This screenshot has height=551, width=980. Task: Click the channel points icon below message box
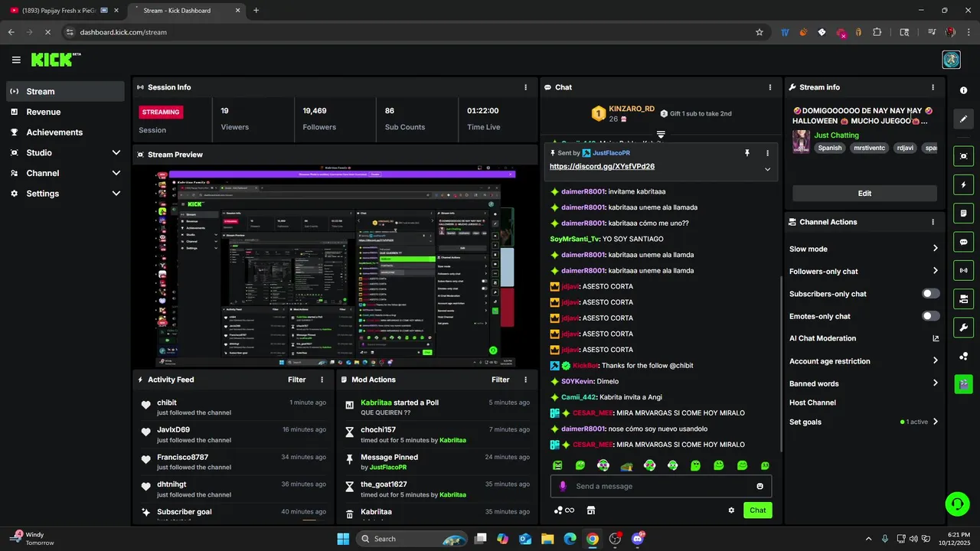564,510
